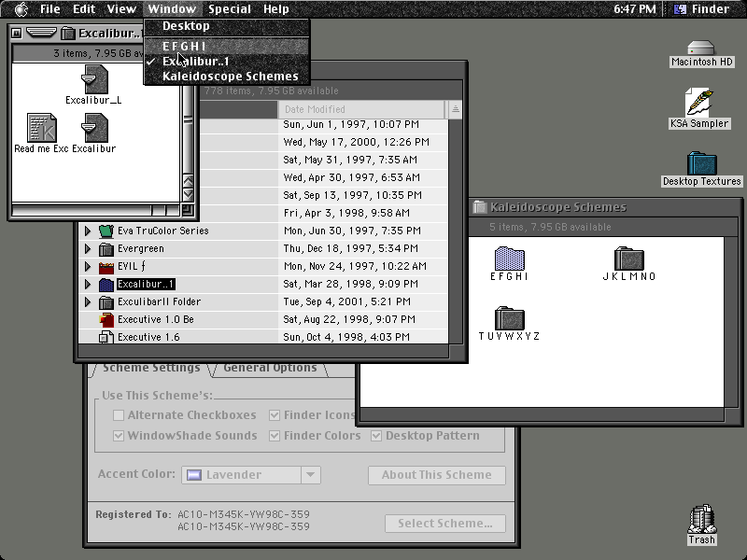Open the Apple menu

pos(21,9)
